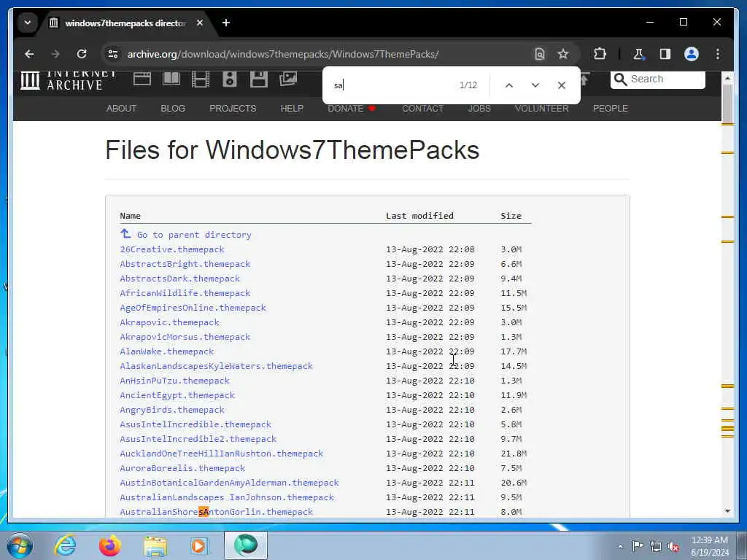Download 26Creative.themepack

[172, 249]
